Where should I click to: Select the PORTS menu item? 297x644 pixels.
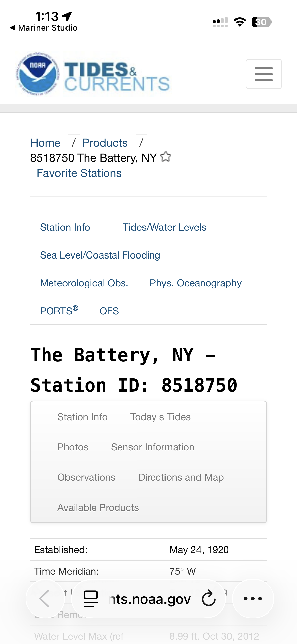(x=59, y=311)
